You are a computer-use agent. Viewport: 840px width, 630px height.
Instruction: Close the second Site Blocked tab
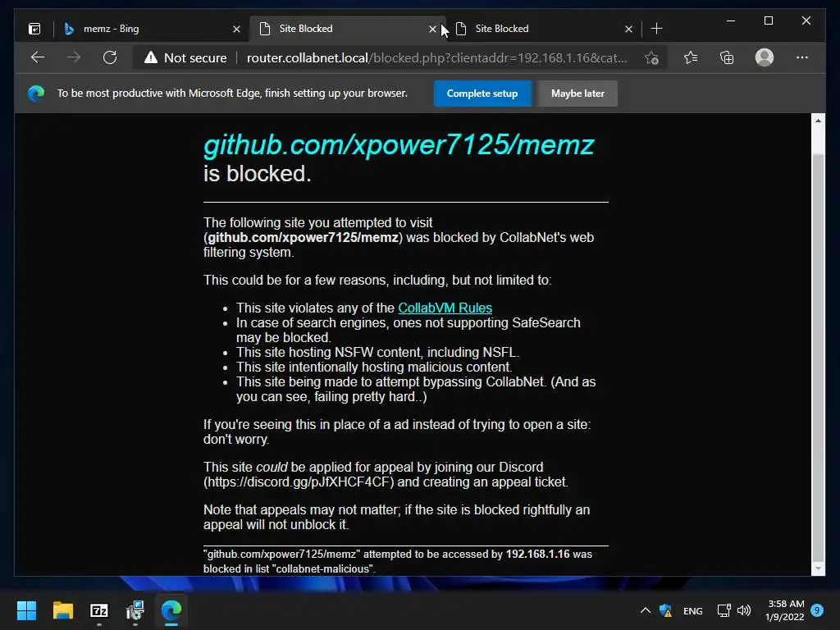(628, 29)
